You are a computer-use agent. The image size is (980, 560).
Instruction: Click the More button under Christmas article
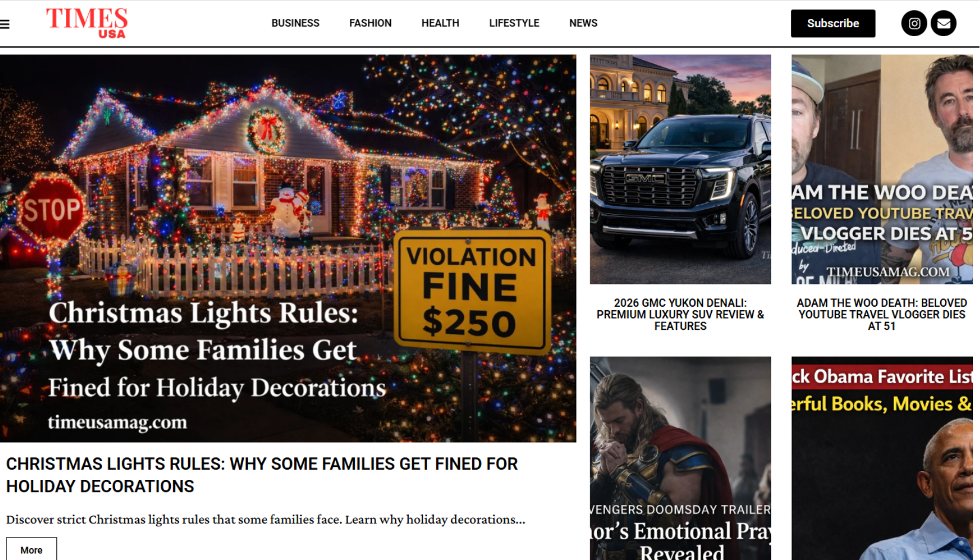point(31,550)
